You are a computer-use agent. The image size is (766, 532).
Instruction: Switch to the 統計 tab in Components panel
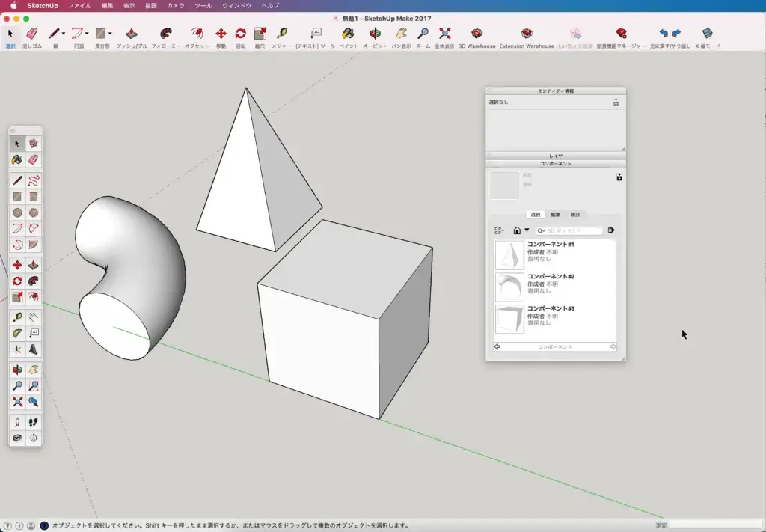tap(575, 215)
